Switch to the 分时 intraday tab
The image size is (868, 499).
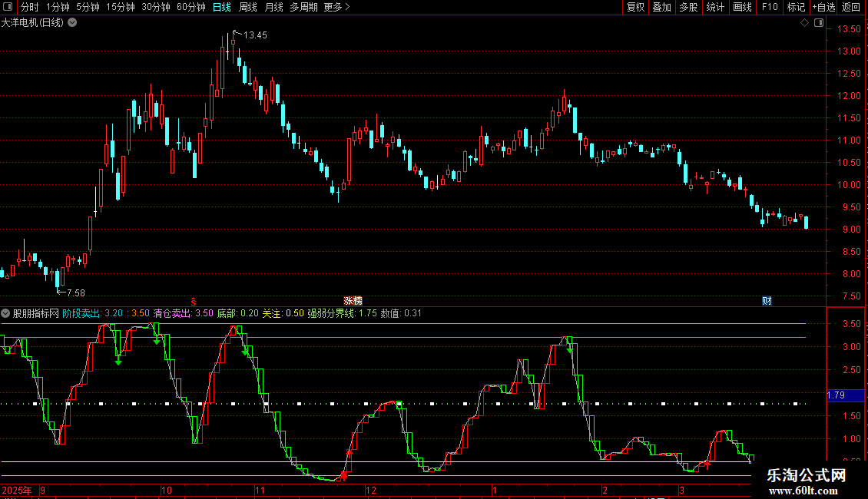(29, 7)
